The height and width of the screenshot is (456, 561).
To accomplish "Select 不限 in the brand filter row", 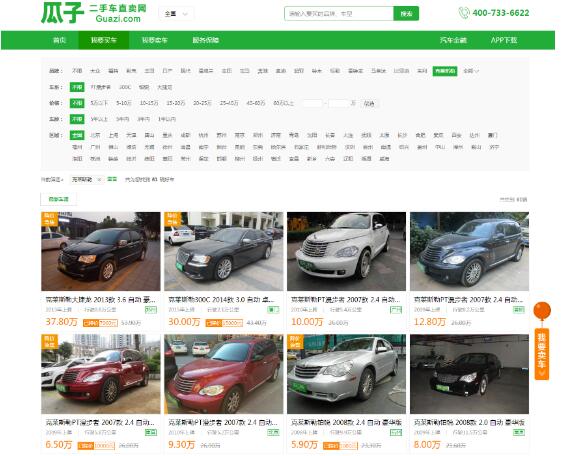I will point(77,71).
